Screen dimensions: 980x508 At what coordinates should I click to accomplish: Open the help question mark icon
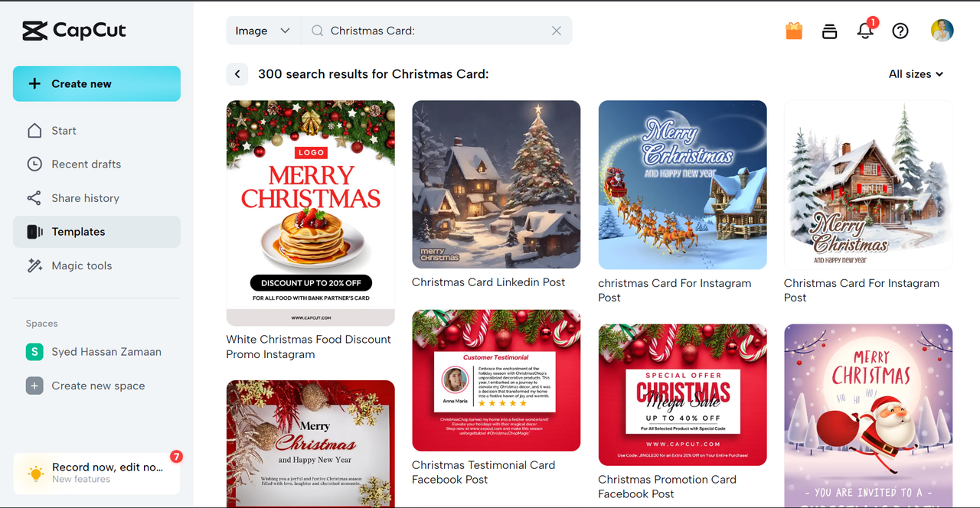pyautogui.click(x=900, y=31)
